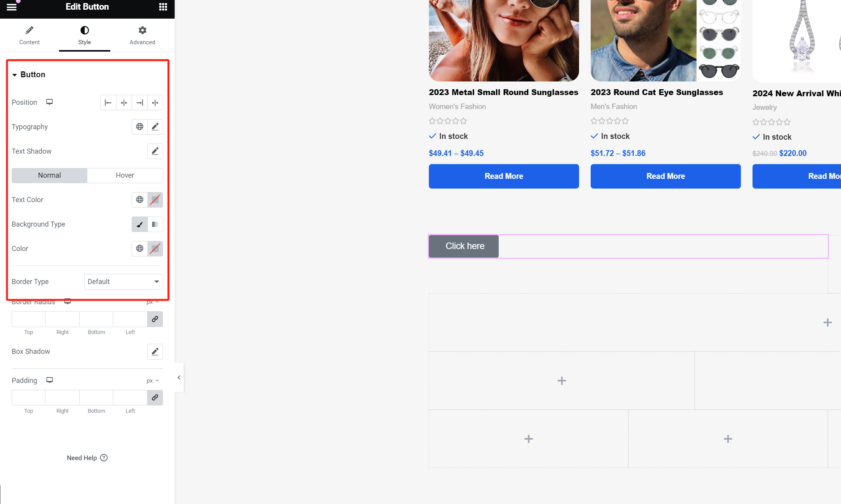Image resolution: width=841 pixels, height=504 pixels.
Task: Click the globe icon next to Color
Action: (139, 248)
